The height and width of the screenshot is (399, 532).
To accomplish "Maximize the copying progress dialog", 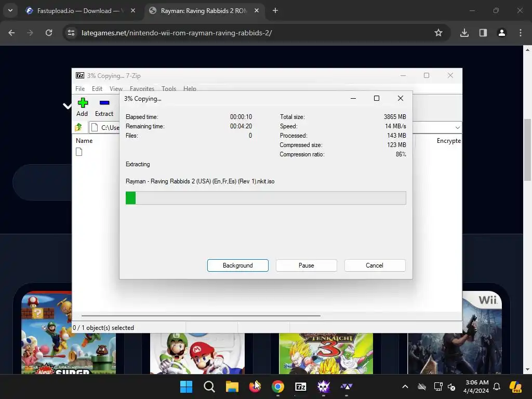I will coord(377,98).
